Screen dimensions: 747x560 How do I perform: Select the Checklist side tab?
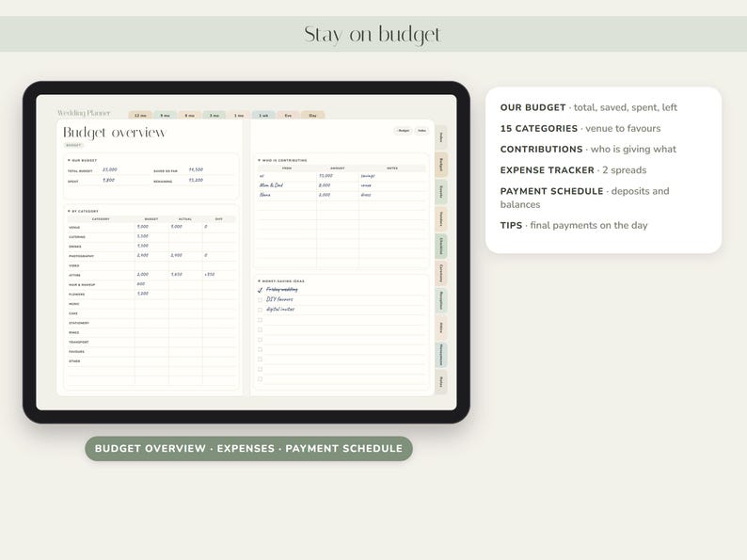tap(441, 247)
